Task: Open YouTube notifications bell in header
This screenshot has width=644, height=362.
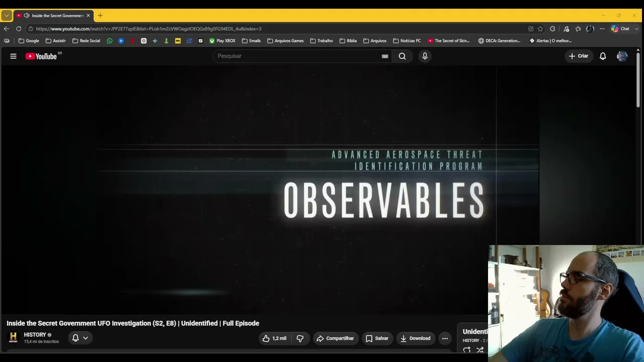Action: click(x=603, y=56)
